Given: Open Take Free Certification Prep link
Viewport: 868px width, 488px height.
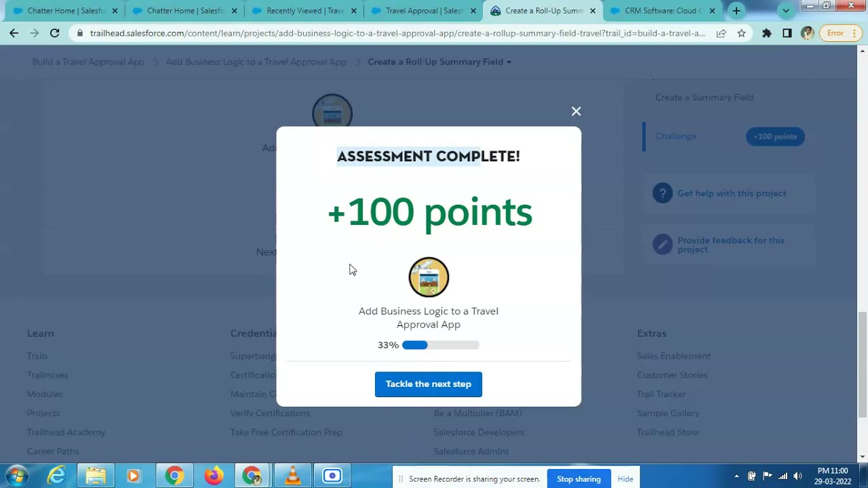Looking at the screenshot, I should 286,432.
